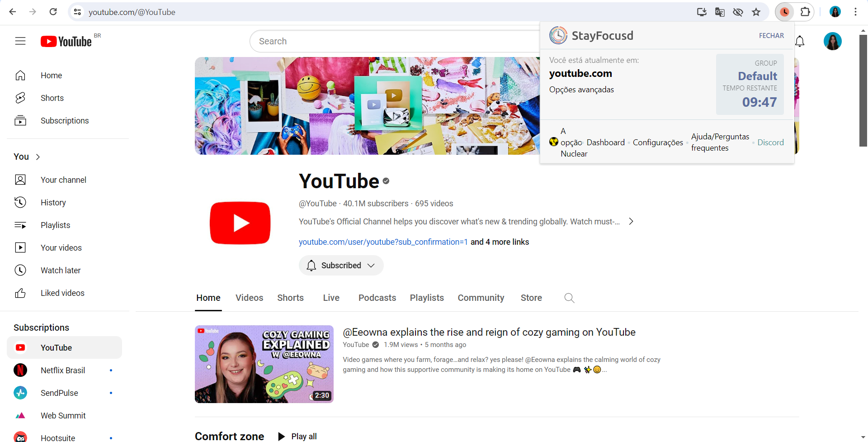The image size is (868, 442).
Task: Play the Cozy Gaming Explained thumbnail
Action: click(x=264, y=364)
